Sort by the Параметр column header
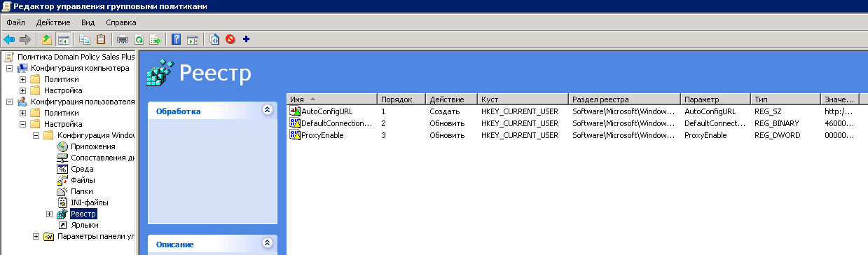868x255 pixels. (716, 99)
